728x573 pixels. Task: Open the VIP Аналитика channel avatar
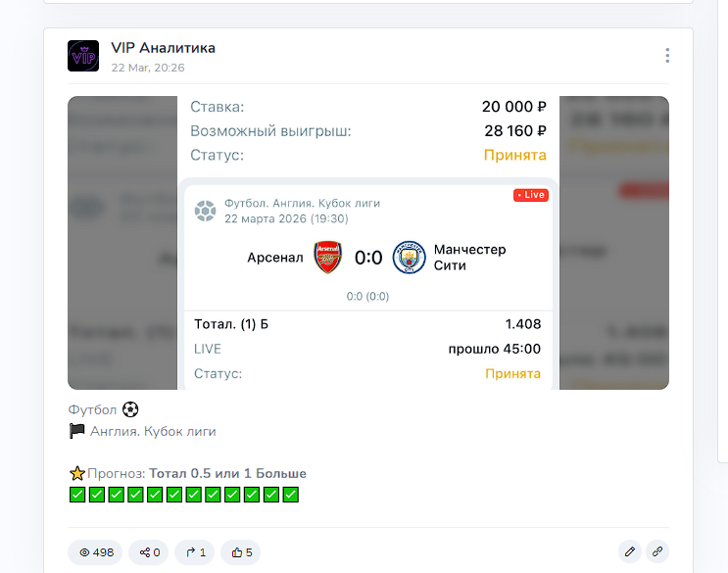(83, 56)
